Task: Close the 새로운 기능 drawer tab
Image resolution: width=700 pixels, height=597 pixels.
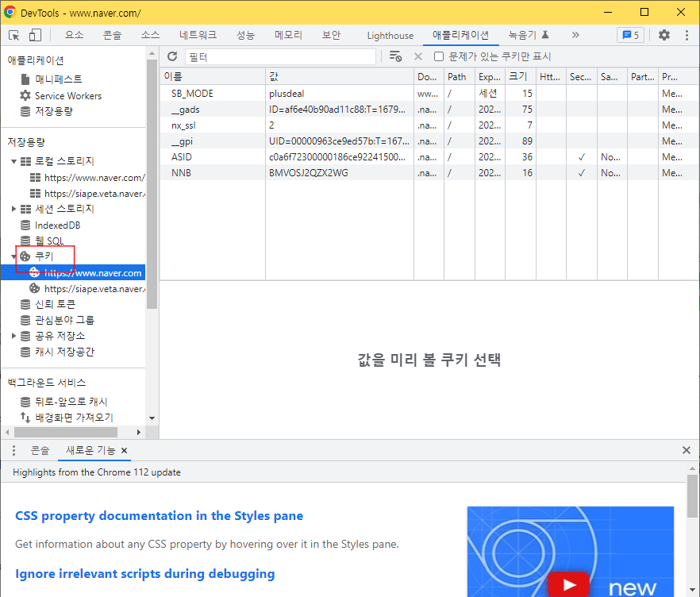Action: point(125,451)
